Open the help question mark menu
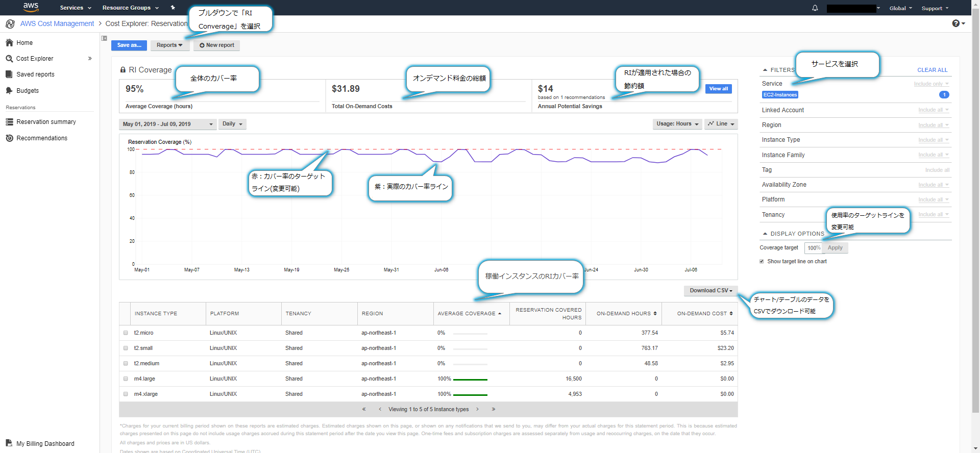This screenshot has width=980, height=453. tap(959, 23)
